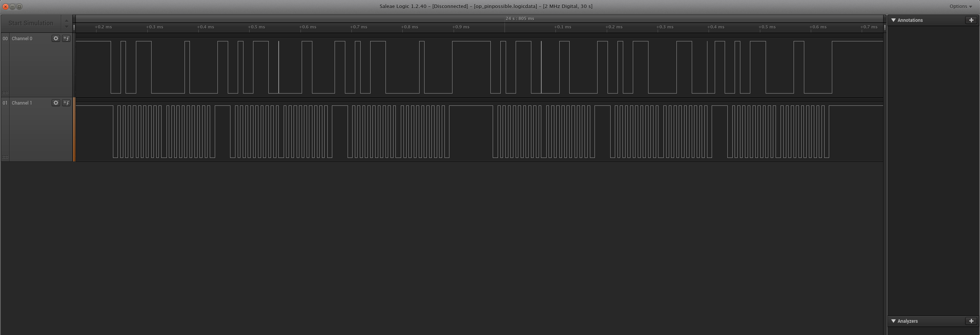Open Channel 0 settings gear

pos(56,38)
